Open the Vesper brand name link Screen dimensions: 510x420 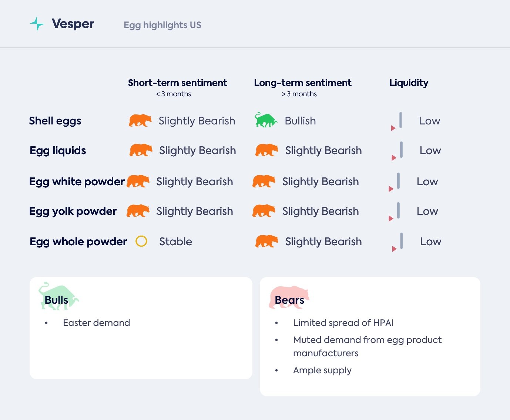[73, 24]
